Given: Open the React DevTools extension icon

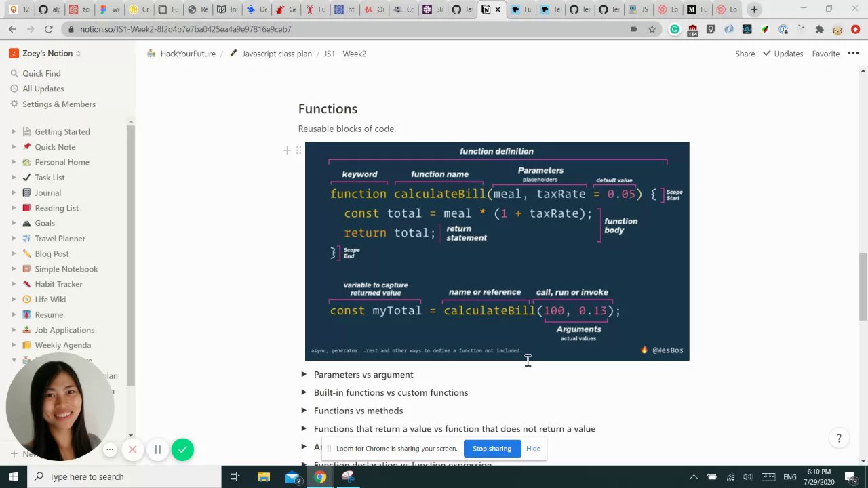Looking at the screenshot, I should 747,29.
